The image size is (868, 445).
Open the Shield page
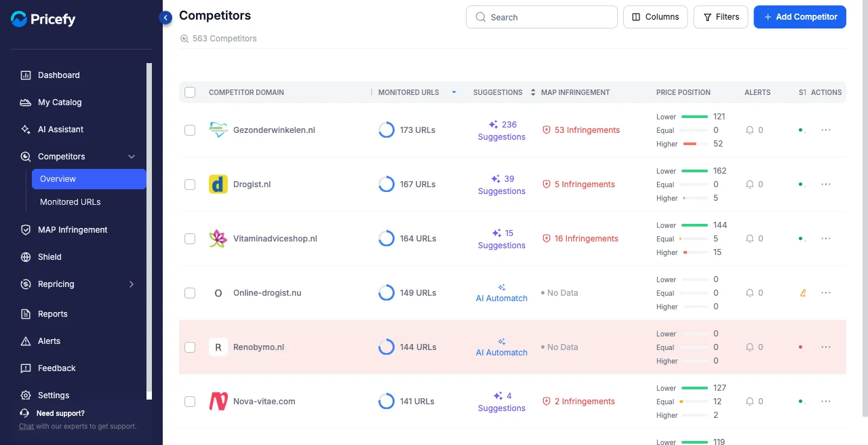(50, 257)
